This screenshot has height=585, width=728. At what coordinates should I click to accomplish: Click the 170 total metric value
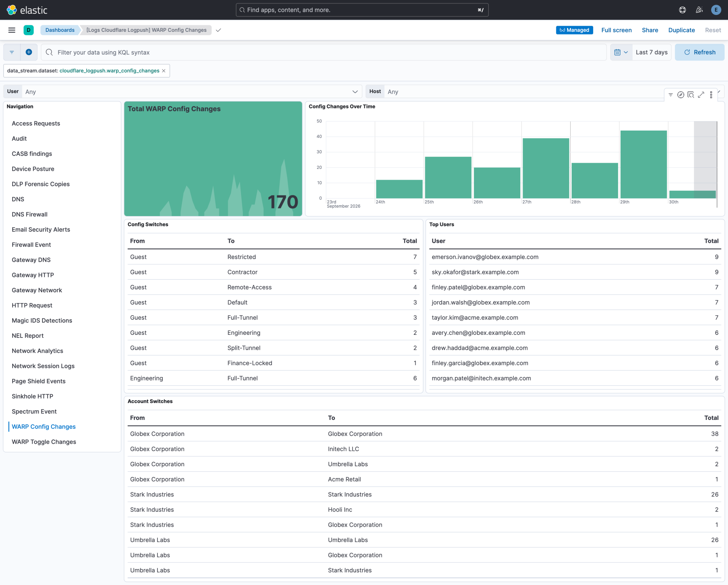[282, 202]
